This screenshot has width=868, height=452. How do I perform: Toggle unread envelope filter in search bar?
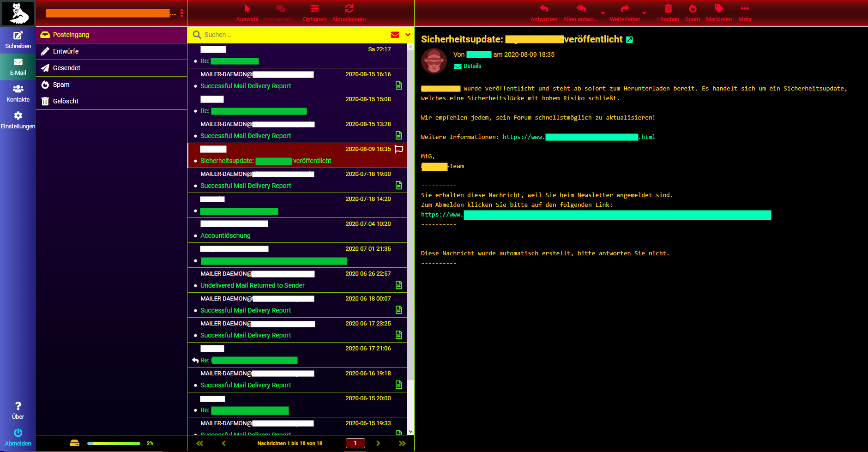[395, 35]
